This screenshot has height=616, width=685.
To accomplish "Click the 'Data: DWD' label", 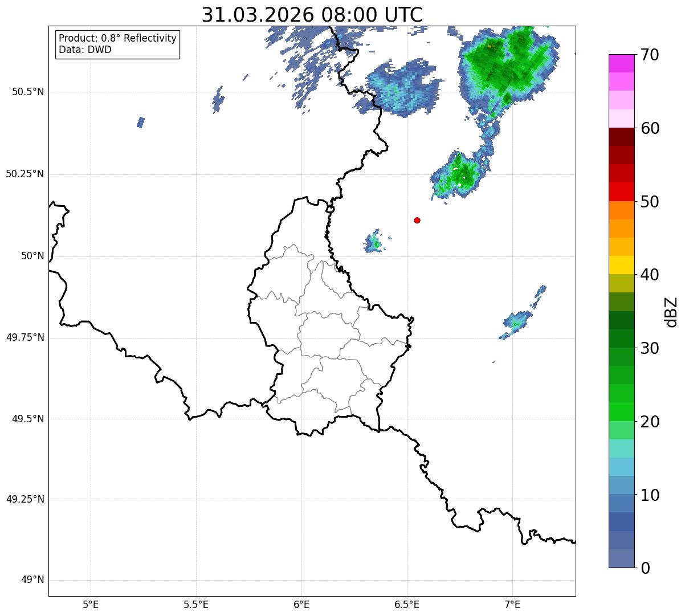I will click(85, 50).
